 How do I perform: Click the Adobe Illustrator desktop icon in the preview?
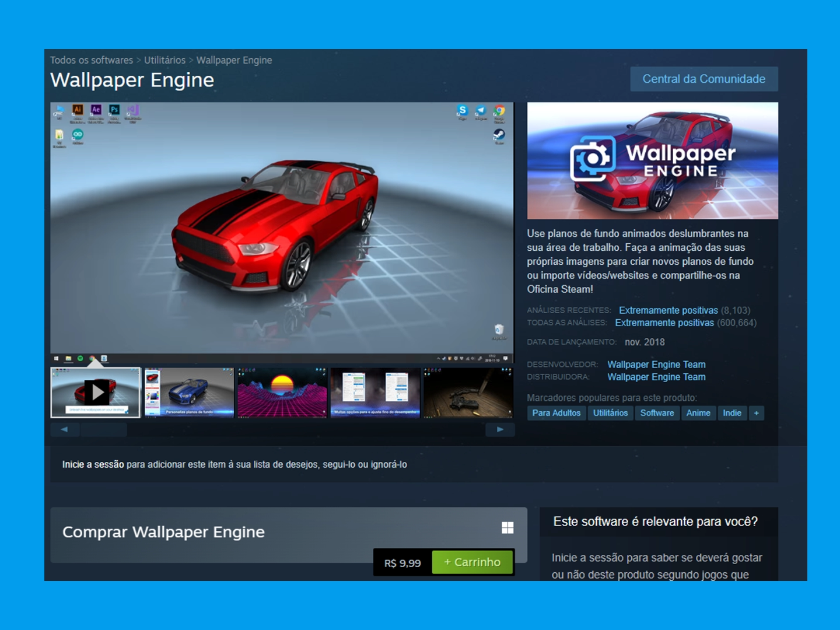[x=78, y=110]
